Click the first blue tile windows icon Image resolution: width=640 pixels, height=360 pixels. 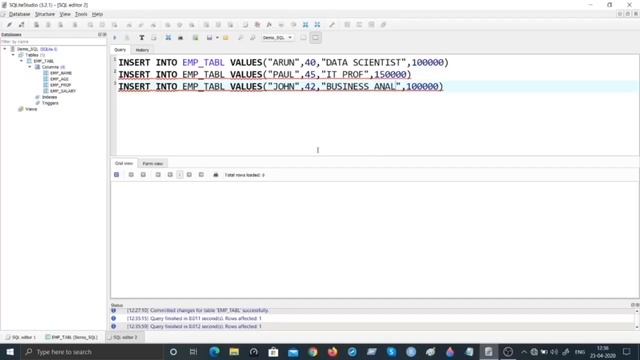pyautogui.click(x=305, y=24)
